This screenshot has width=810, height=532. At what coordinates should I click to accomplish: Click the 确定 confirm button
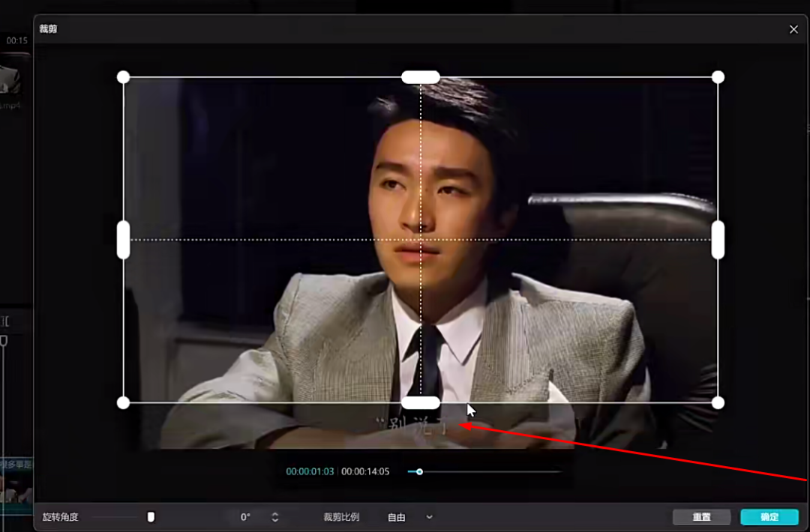point(769,517)
